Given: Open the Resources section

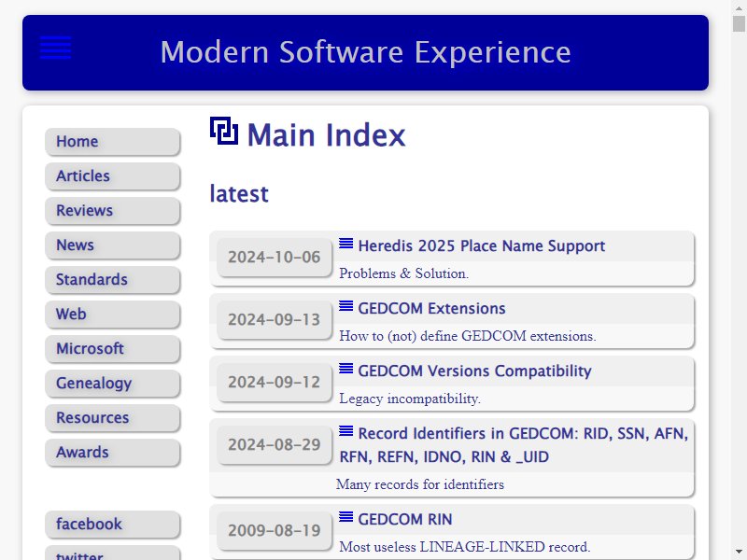Looking at the screenshot, I should click(113, 417).
